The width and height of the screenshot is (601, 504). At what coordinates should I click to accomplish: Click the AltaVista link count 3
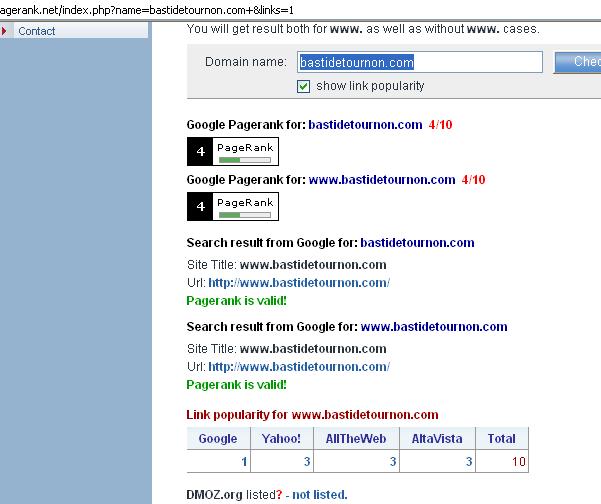[469, 461]
